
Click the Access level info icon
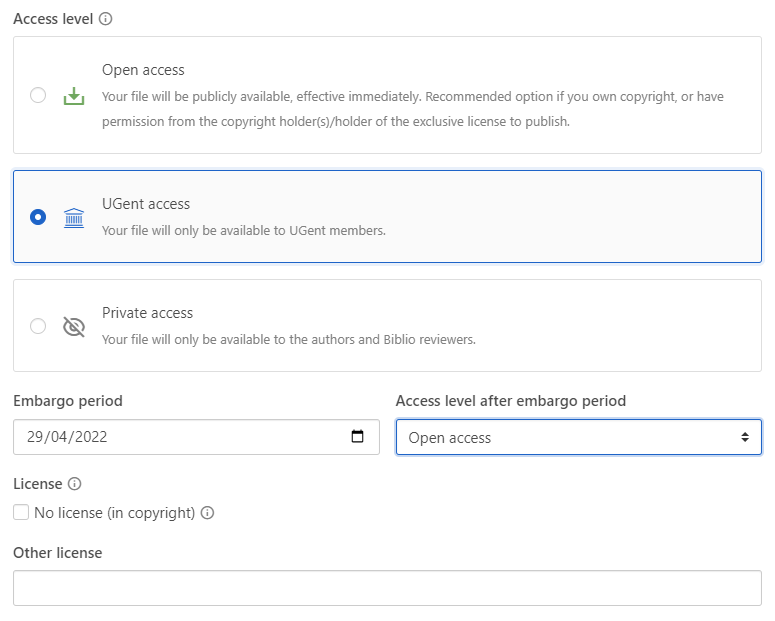[106, 19]
